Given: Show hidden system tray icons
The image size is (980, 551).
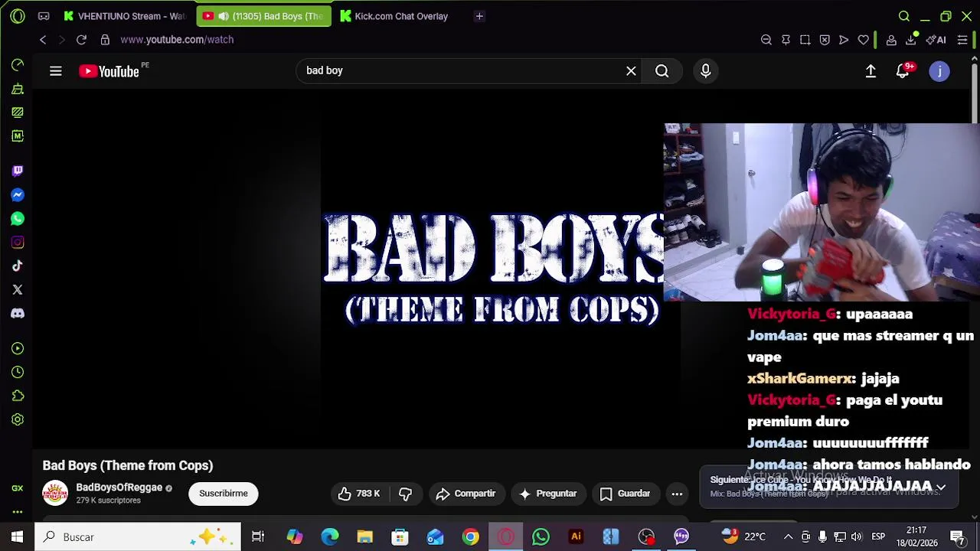Looking at the screenshot, I should [789, 537].
